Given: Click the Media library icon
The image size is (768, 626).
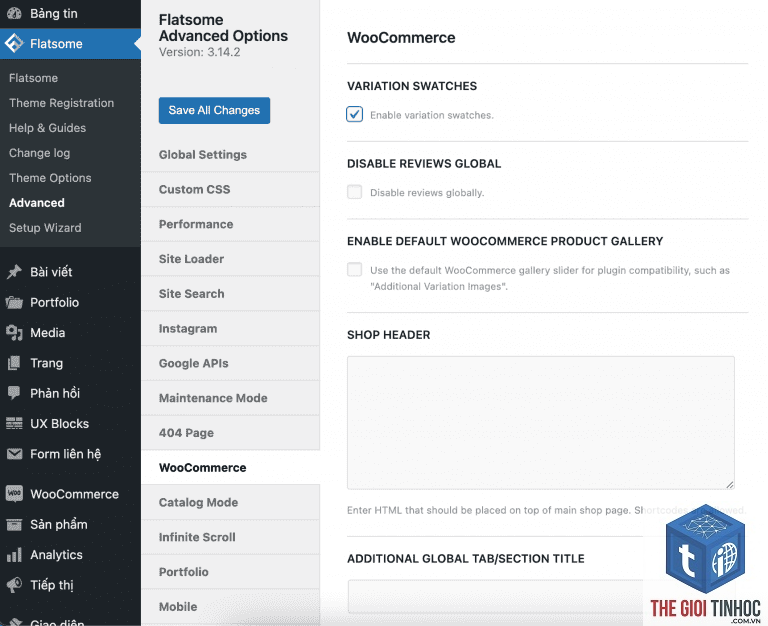Looking at the screenshot, I should pyautogui.click(x=14, y=333).
